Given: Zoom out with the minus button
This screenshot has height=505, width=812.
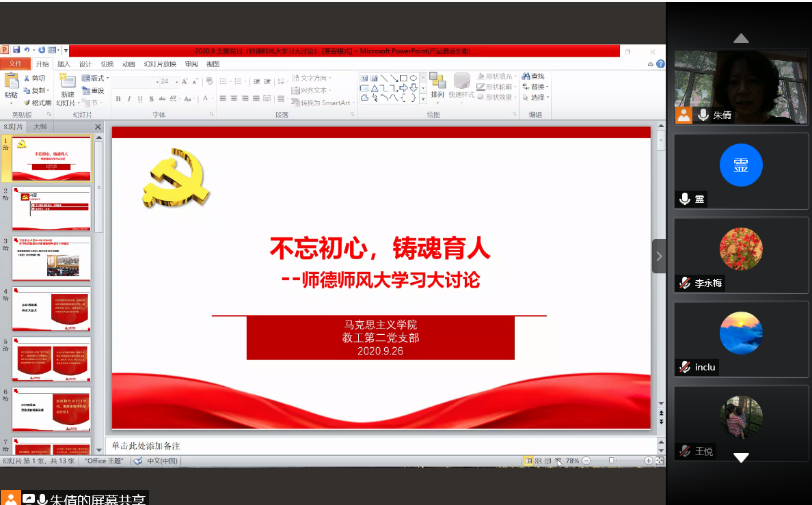Looking at the screenshot, I should coord(586,461).
